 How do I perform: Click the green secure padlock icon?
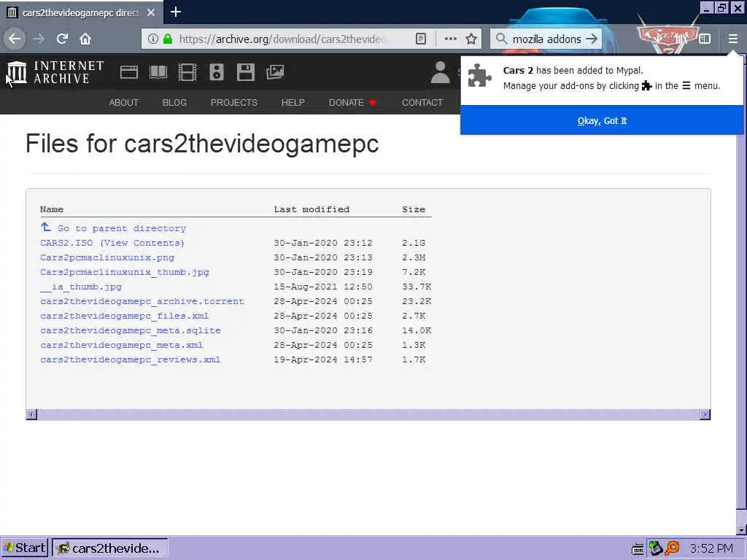[x=168, y=39]
